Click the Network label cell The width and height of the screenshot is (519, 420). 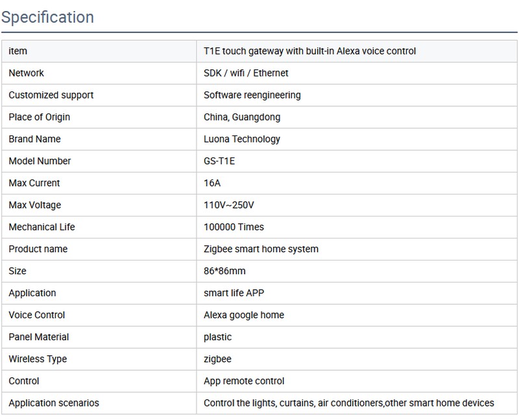[27, 73]
